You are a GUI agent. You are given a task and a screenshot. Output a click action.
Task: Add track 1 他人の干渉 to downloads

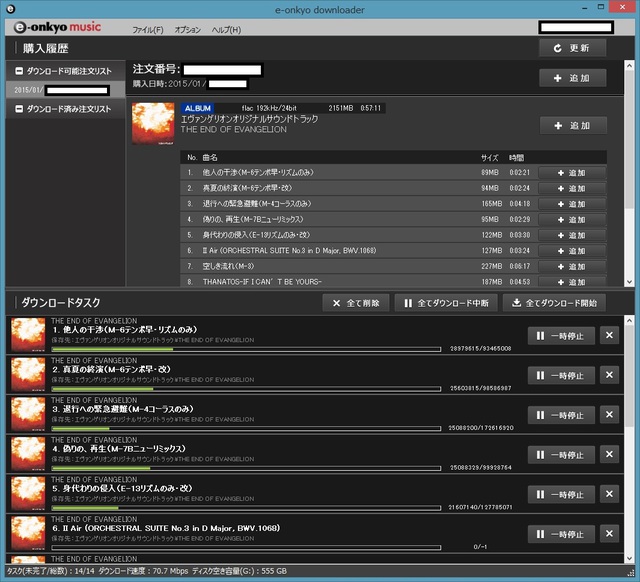click(572, 173)
